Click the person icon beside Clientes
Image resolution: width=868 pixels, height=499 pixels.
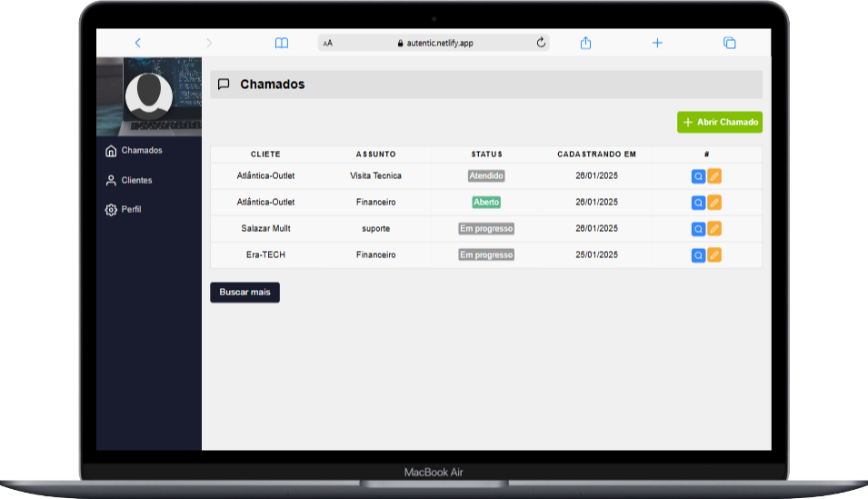(111, 181)
